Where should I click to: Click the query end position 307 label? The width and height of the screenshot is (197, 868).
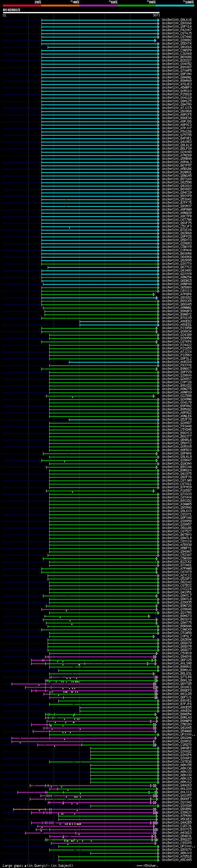point(155,15)
